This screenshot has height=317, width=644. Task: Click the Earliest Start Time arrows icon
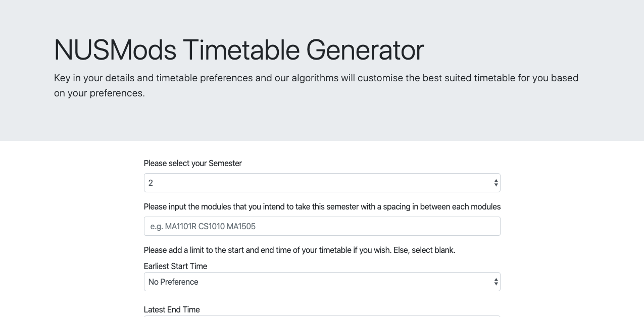pos(496,282)
